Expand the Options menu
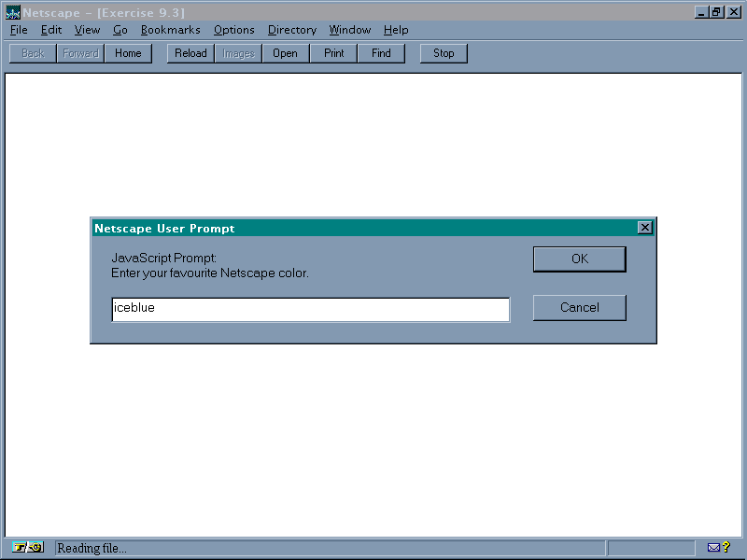This screenshot has width=747, height=560. point(233,30)
